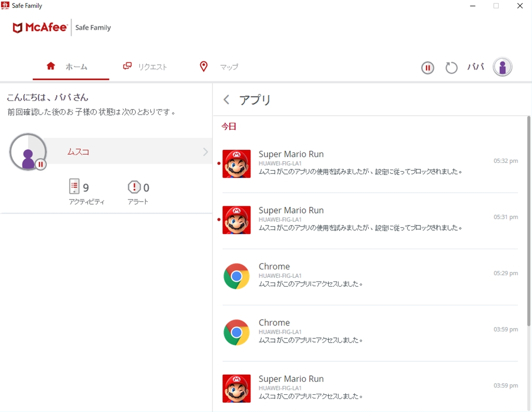
Task: Click Super Mario Run icon at 03:59 pm
Action: click(x=236, y=389)
